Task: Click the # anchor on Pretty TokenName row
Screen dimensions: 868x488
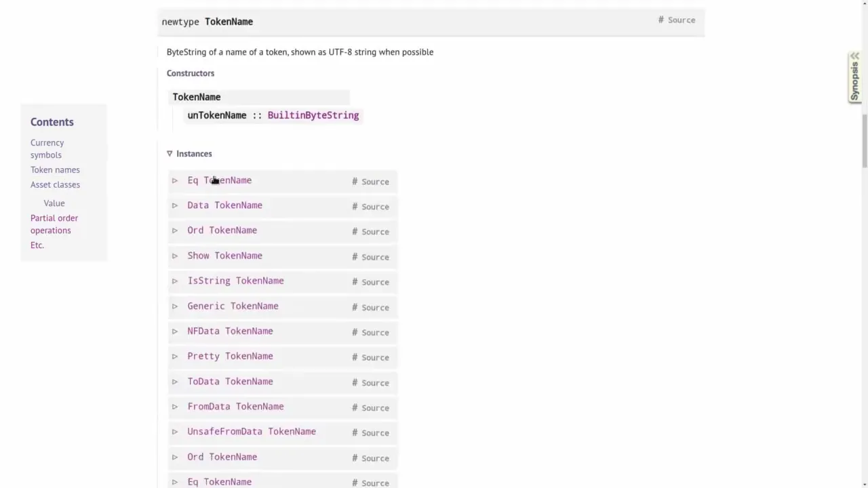Action: click(x=355, y=357)
